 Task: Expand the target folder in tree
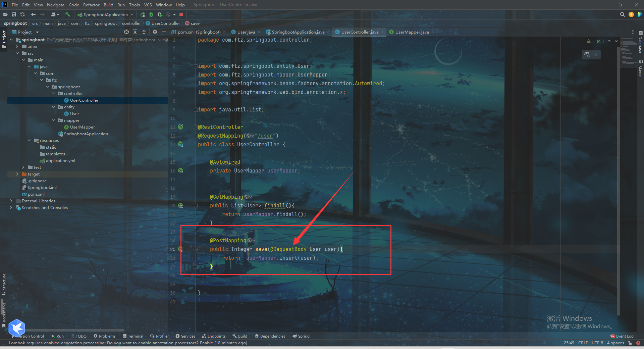tap(17, 174)
